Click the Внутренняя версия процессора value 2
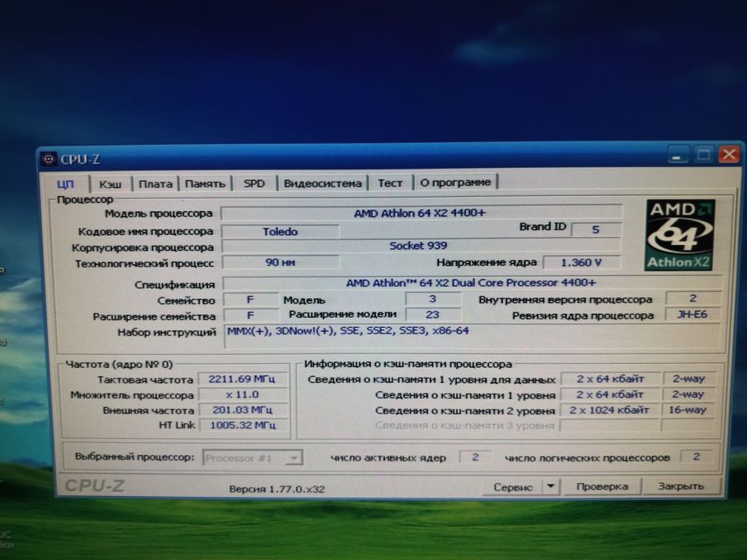 pyautogui.click(x=693, y=298)
